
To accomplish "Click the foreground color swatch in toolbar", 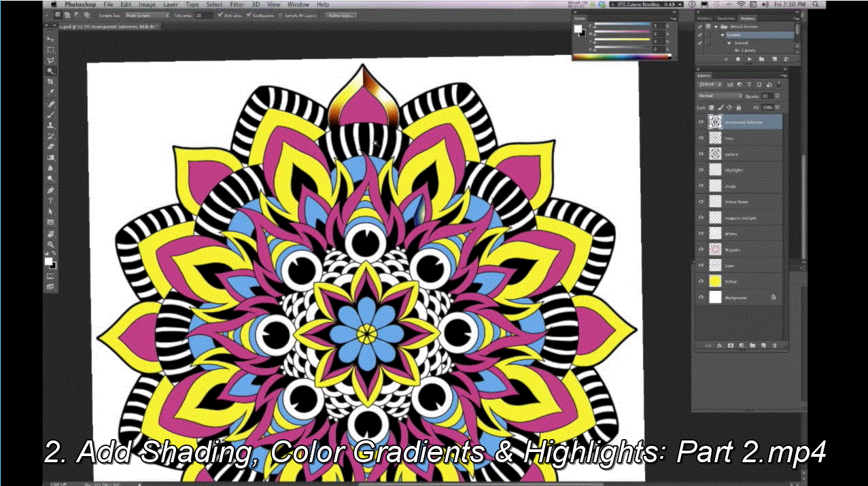I will (48, 261).
